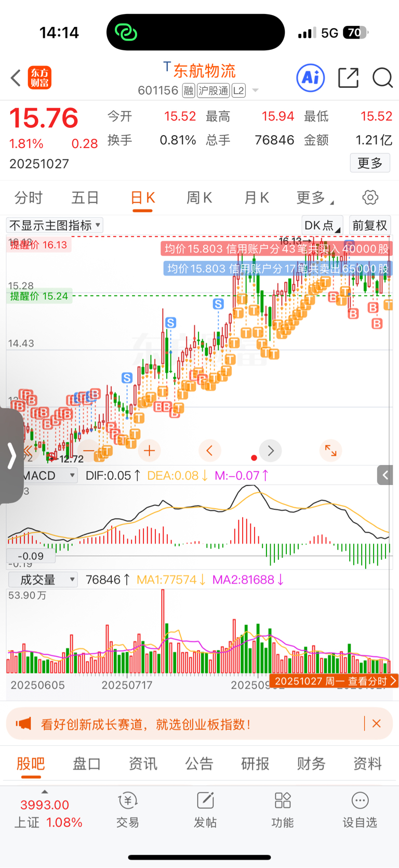
Task: Tap the 信用账户 买入 40000股 note
Action: click(x=276, y=249)
